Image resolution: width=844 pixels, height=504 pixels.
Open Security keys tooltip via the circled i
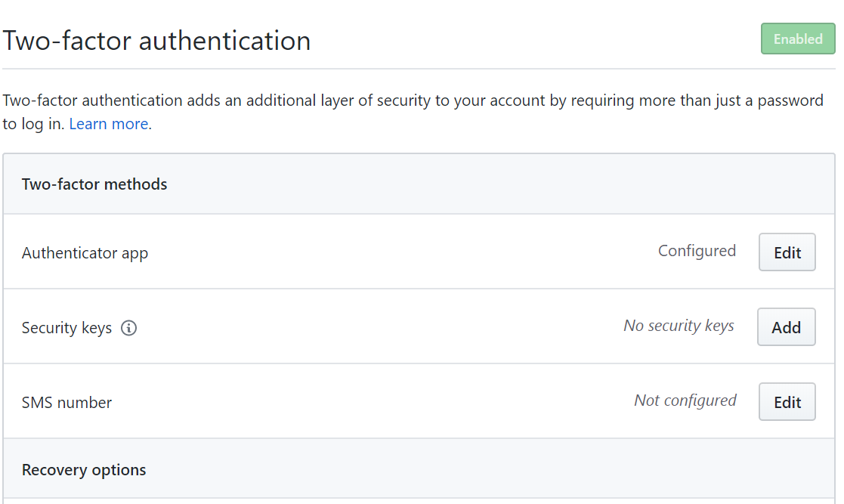point(128,328)
